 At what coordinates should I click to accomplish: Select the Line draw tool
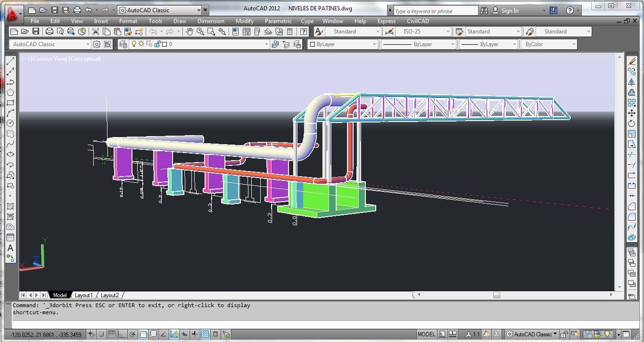click(10, 61)
